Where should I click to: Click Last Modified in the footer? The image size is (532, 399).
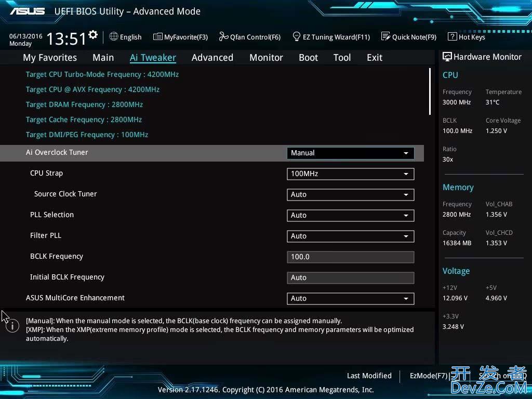(369, 376)
